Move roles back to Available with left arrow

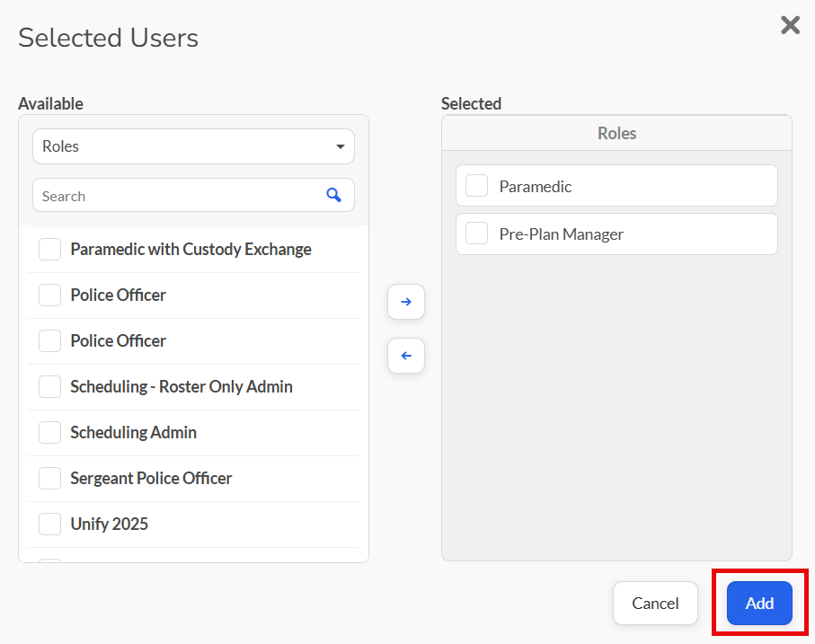(406, 356)
